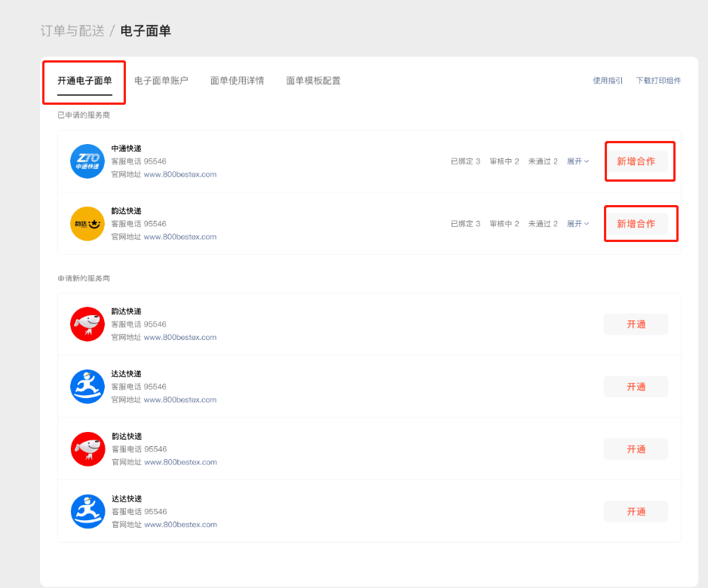Open website link of last 达达快递 row
Image resolution: width=708 pixels, height=588 pixels.
point(181,525)
